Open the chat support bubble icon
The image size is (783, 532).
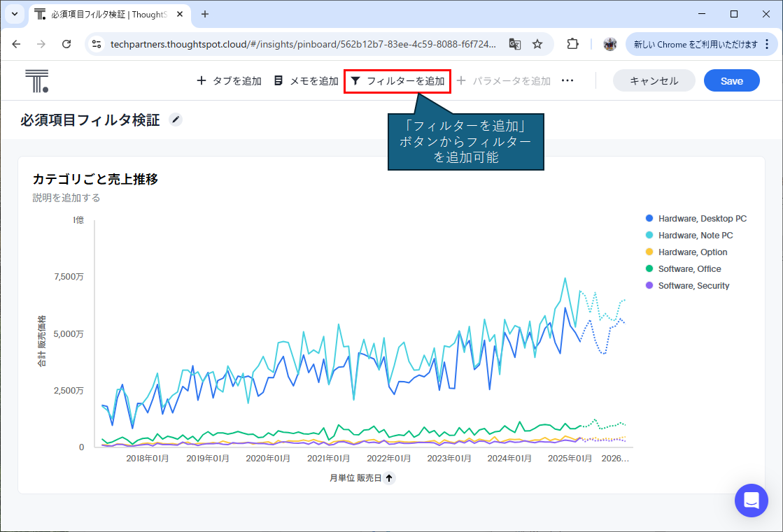click(x=752, y=501)
